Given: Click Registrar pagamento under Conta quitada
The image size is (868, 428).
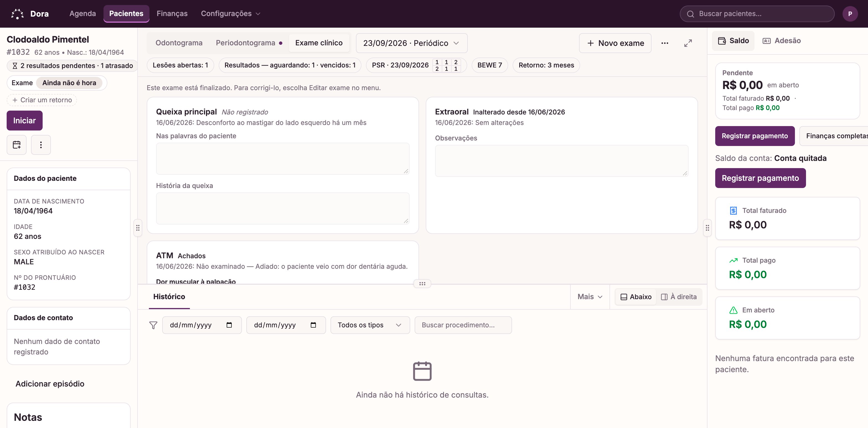Looking at the screenshot, I should pos(760,178).
